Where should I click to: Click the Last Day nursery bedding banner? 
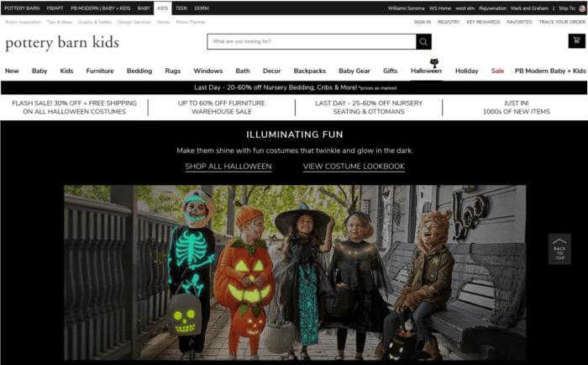295,87
